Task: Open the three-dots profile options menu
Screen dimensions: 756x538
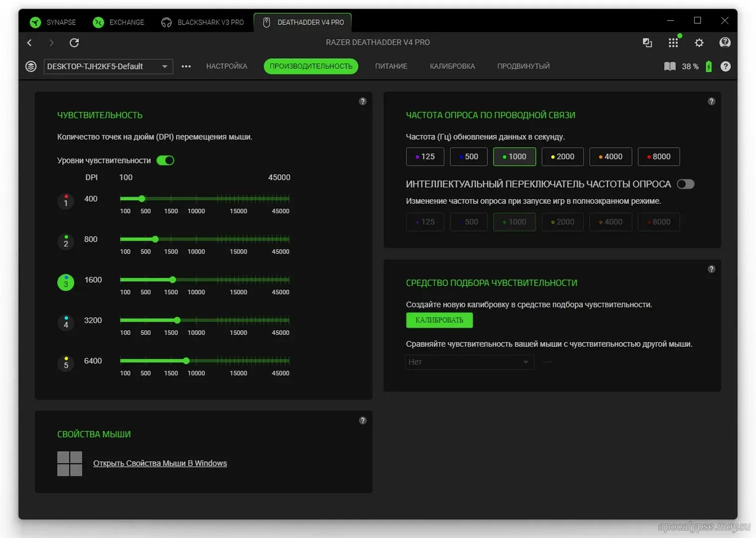Action: [x=186, y=66]
